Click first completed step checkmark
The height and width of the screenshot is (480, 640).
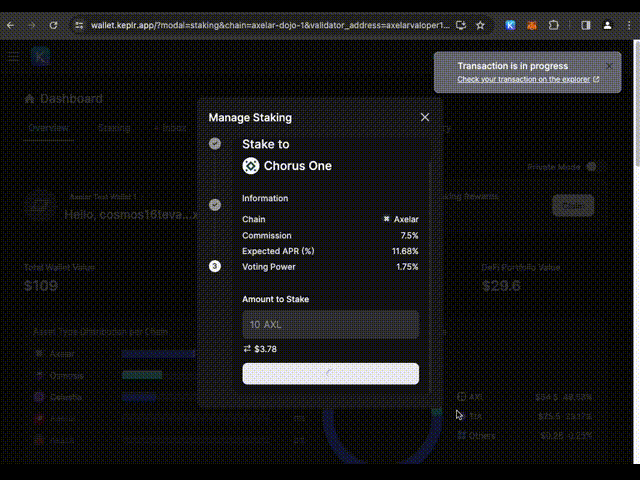point(215,144)
